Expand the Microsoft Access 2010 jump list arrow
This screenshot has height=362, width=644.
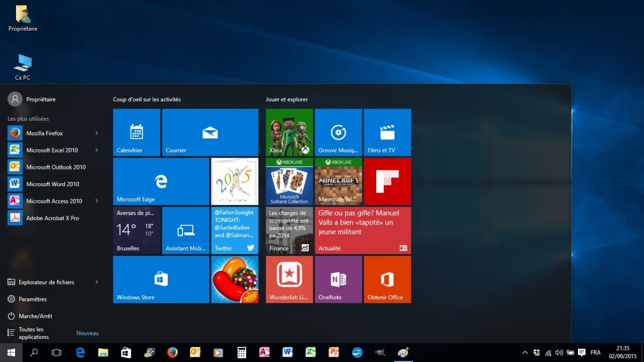pos(97,201)
